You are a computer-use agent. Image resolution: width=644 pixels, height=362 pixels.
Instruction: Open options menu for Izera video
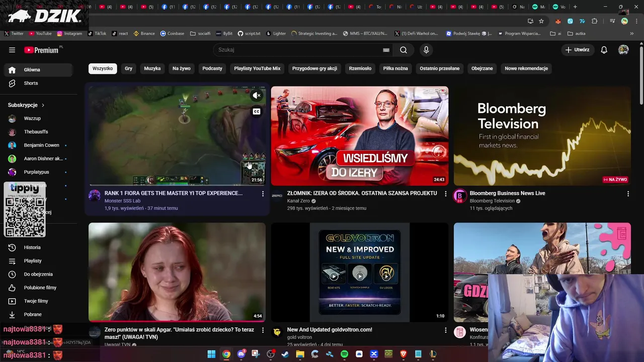pos(445,194)
